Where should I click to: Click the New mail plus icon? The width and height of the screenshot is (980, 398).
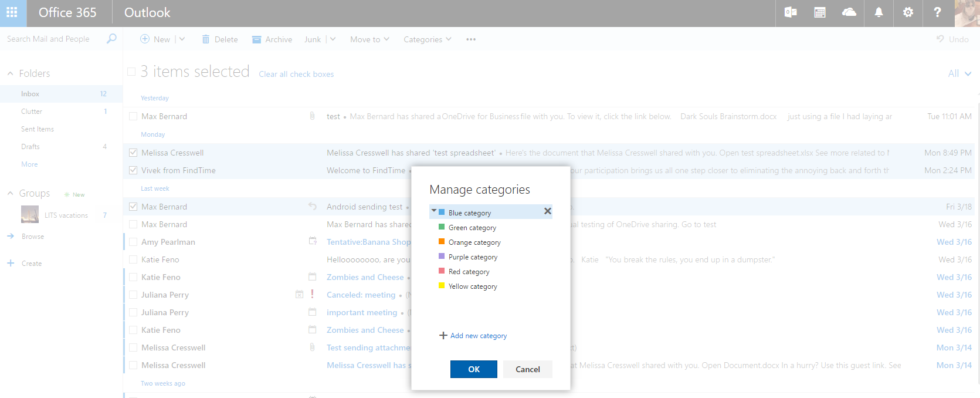145,39
